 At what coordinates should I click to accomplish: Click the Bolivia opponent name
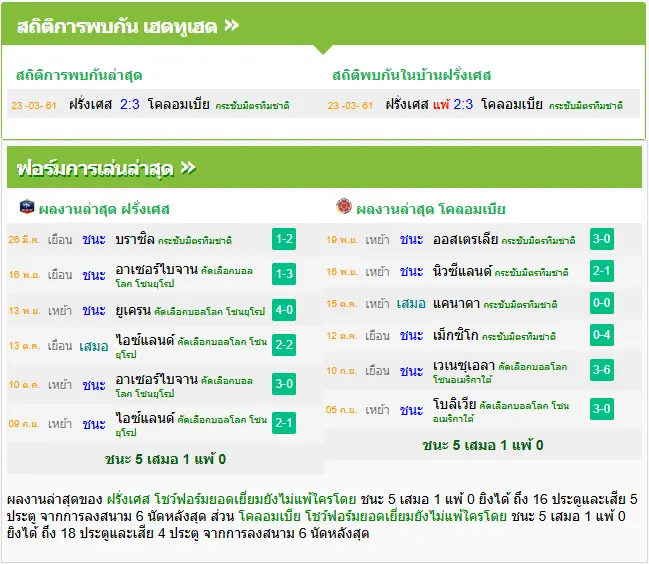(454, 403)
